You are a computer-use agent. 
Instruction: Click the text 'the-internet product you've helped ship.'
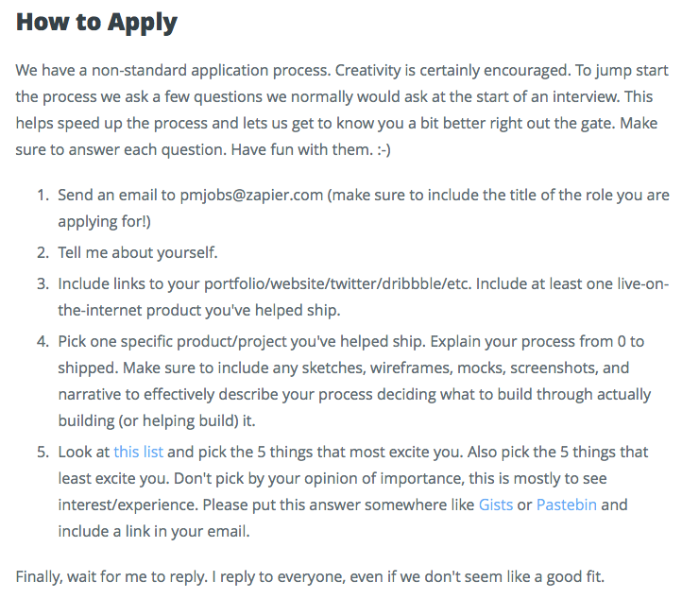(x=199, y=310)
